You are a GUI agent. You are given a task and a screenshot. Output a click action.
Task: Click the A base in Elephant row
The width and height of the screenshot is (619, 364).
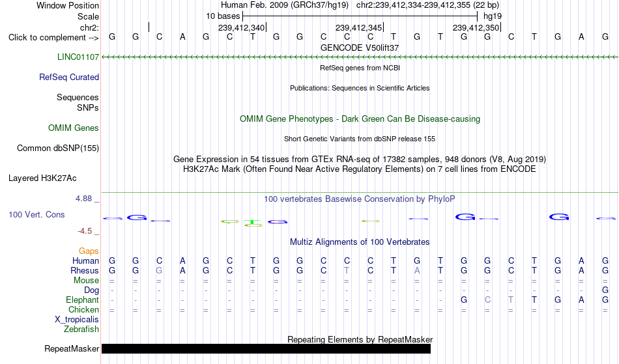click(x=581, y=300)
